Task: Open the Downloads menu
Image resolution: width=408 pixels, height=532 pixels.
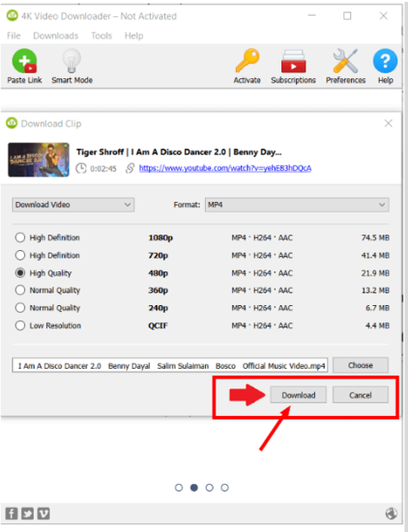Action: pos(56,35)
